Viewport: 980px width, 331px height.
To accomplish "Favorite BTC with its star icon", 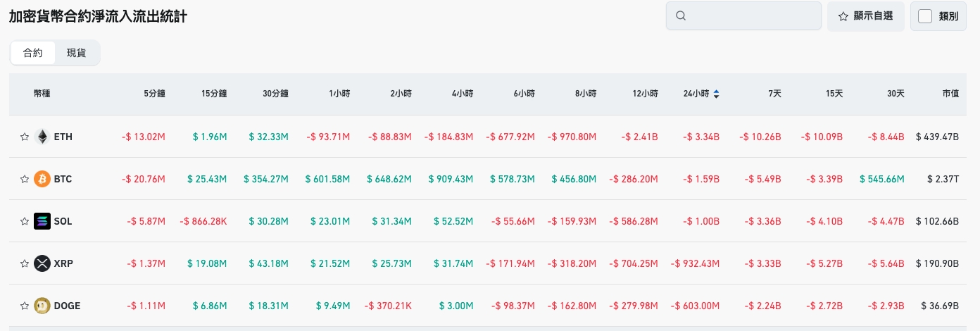I will click(x=25, y=179).
